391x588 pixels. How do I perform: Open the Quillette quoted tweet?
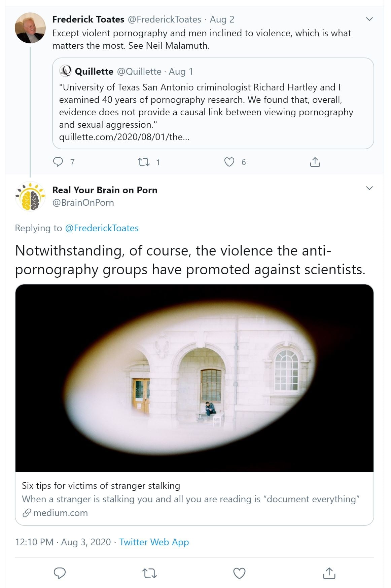coord(213,101)
